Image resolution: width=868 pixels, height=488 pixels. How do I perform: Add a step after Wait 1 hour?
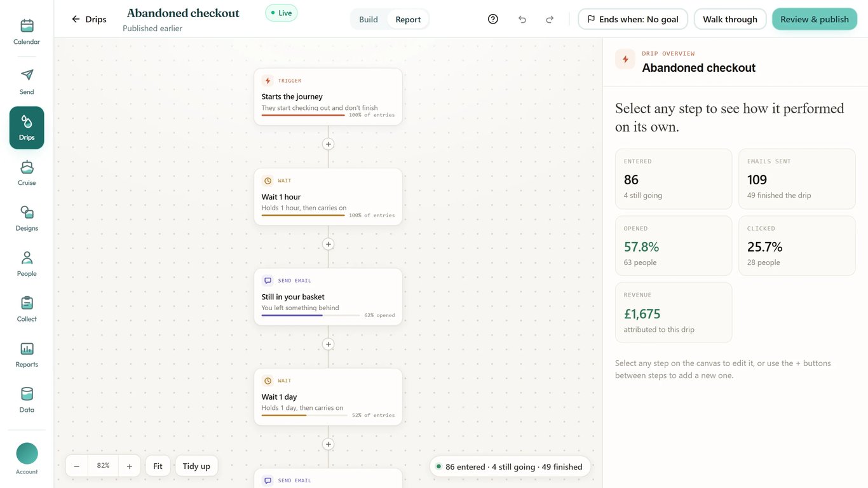click(x=329, y=244)
